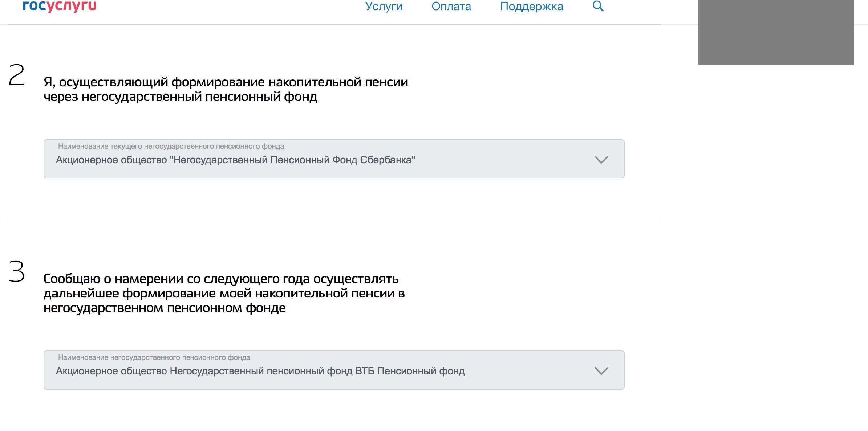
Task: Click the large step number 3
Action: pyautogui.click(x=17, y=271)
